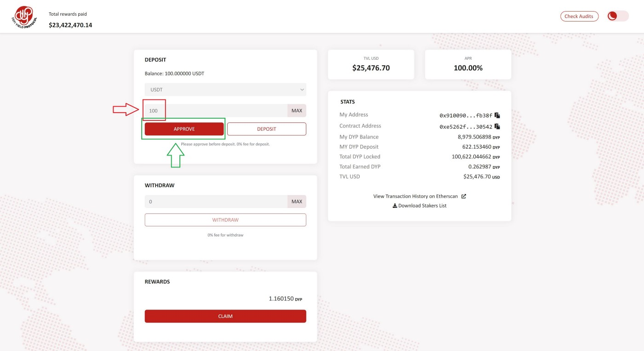Image resolution: width=644 pixels, height=351 pixels.
Task: Click Download Stakers List link
Action: click(420, 206)
